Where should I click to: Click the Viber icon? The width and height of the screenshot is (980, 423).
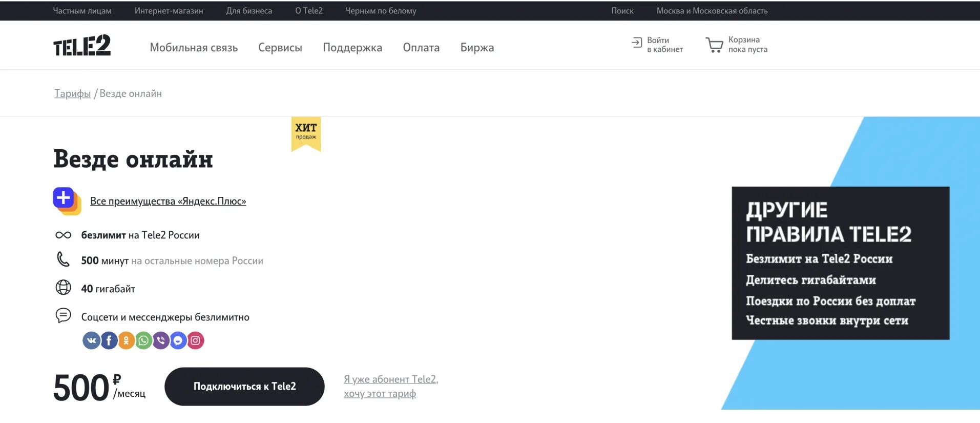click(161, 340)
